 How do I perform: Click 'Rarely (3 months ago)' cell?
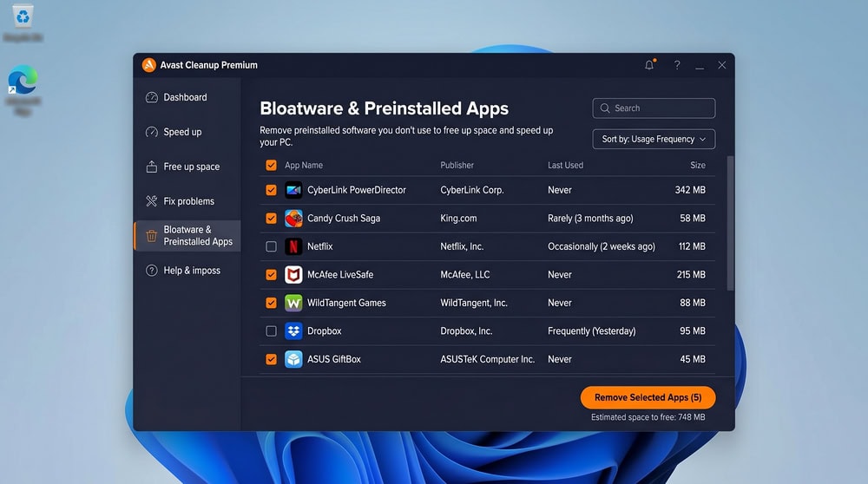590,219
